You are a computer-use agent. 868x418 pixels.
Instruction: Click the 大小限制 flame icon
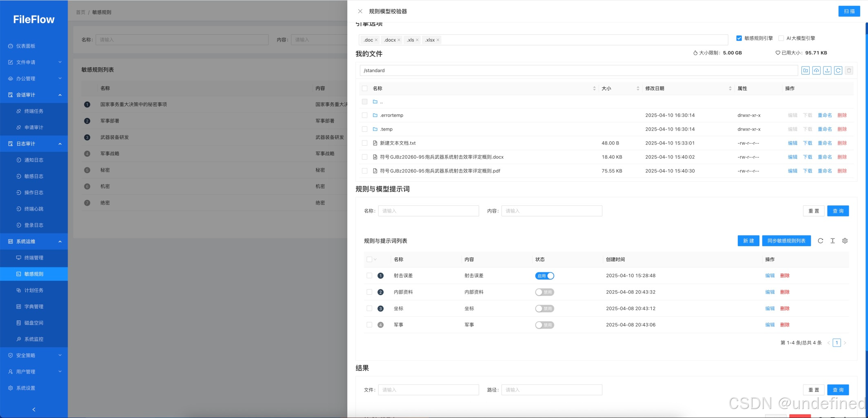point(695,53)
